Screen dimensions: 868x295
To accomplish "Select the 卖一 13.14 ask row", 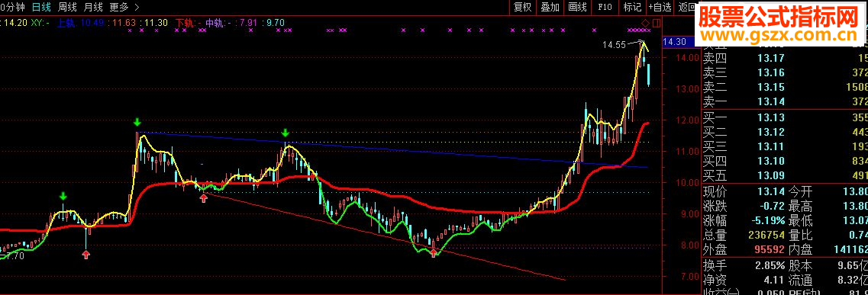I will pos(785,101).
